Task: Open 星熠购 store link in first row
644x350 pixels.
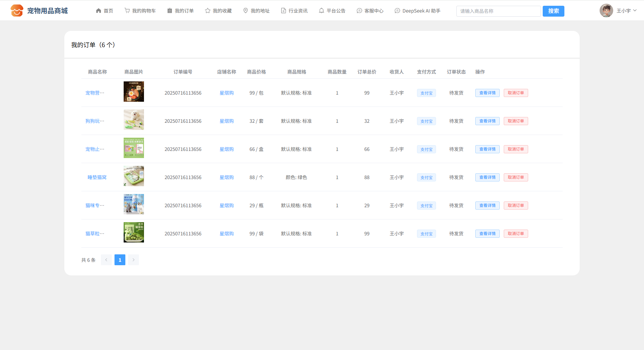Action: pos(227,93)
